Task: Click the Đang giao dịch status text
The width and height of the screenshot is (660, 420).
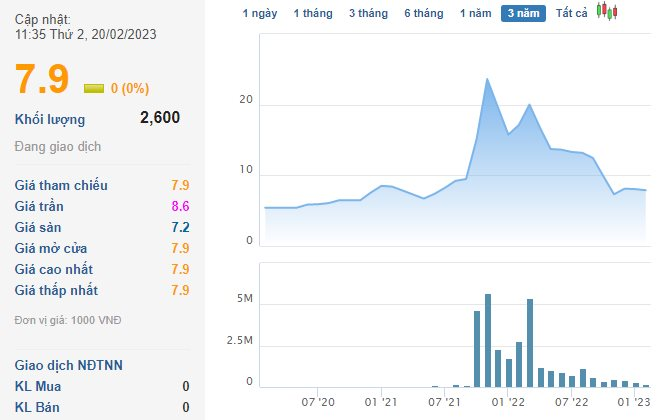Action: (x=58, y=147)
